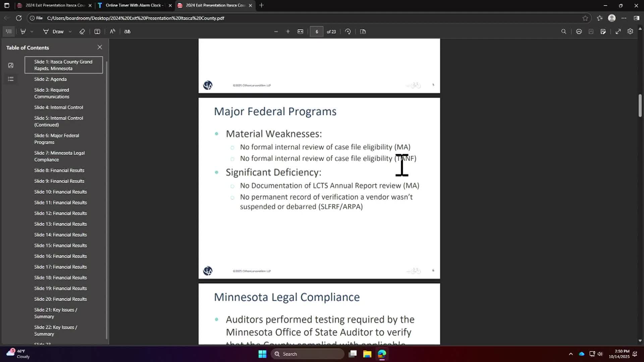Toggle the Table of Contents sidebar button

[x=9, y=32]
